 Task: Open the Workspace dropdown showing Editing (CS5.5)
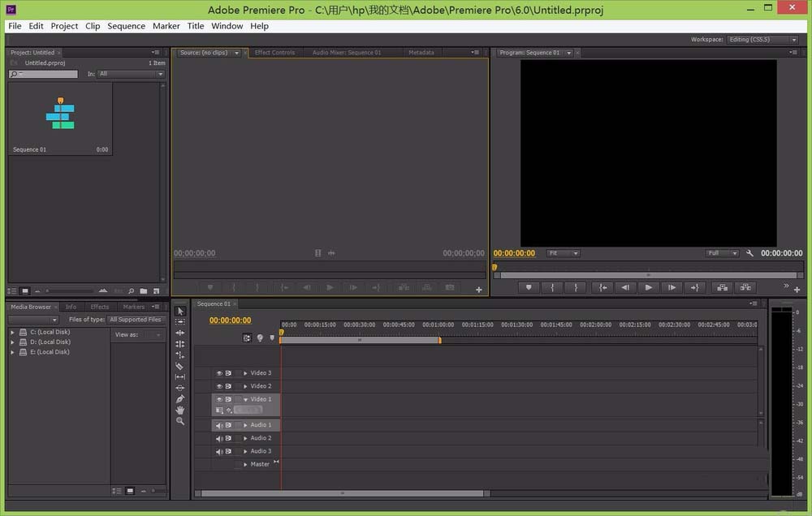click(762, 39)
